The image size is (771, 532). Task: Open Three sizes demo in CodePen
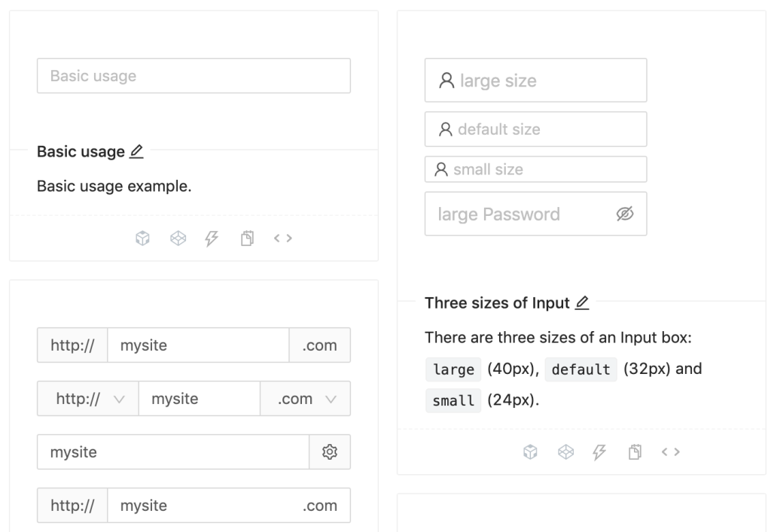565,451
